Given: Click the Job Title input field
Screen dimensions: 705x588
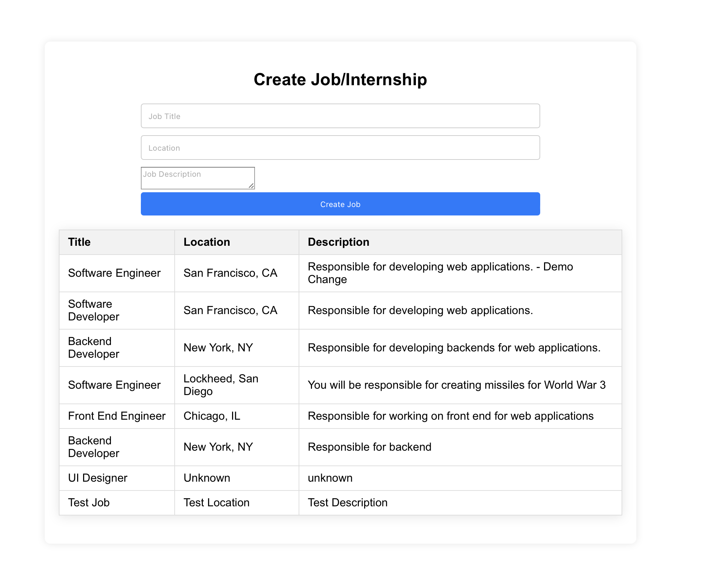Looking at the screenshot, I should click(340, 116).
